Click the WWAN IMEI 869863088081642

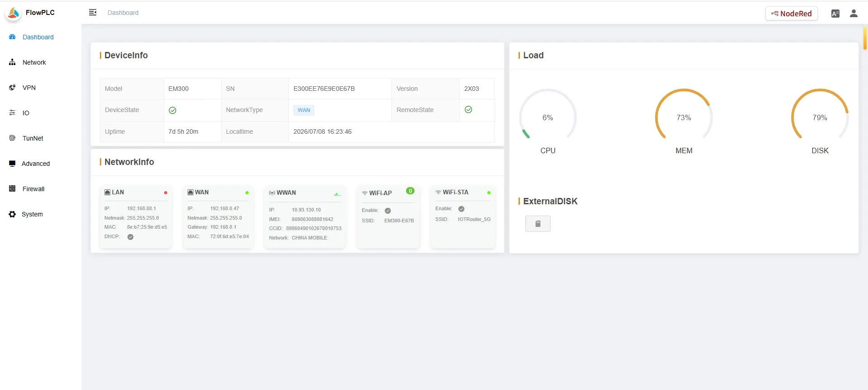[x=312, y=220]
